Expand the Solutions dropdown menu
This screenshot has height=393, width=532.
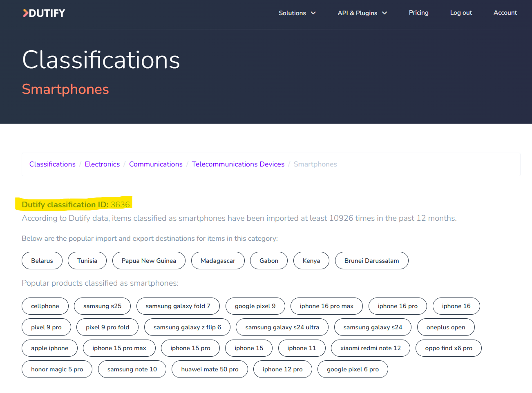[x=297, y=13]
